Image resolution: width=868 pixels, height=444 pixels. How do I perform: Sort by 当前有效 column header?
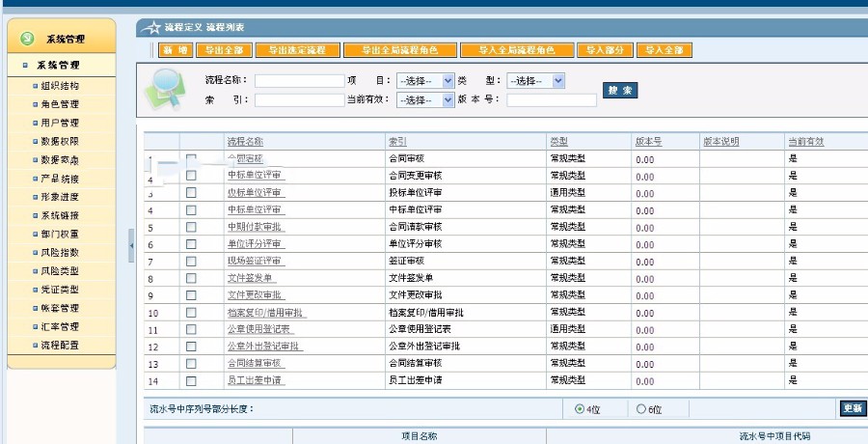[x=806, y=142]
